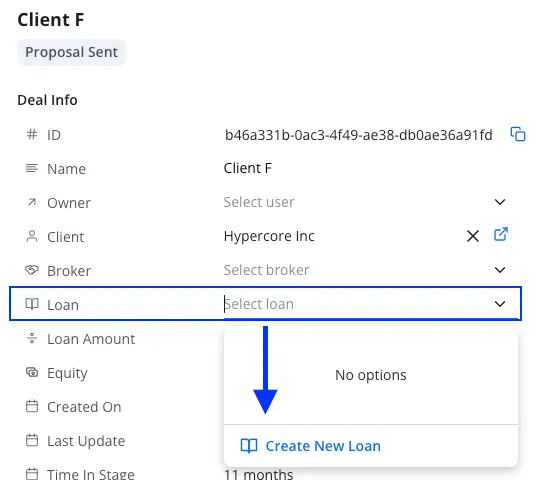This screenshot has width=550, height=480.
Task: Edit the Name value Client F
Action: click(248, 168)
